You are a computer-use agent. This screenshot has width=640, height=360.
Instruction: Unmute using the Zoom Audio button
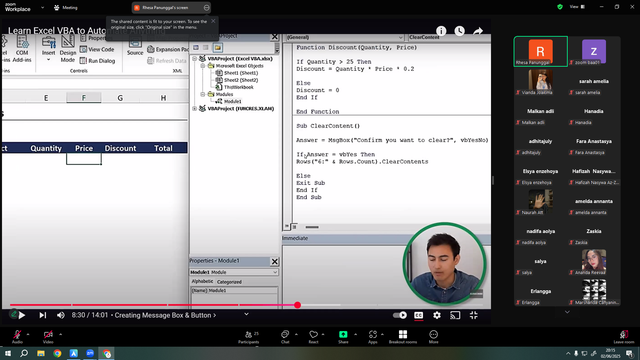click(17, 336)
